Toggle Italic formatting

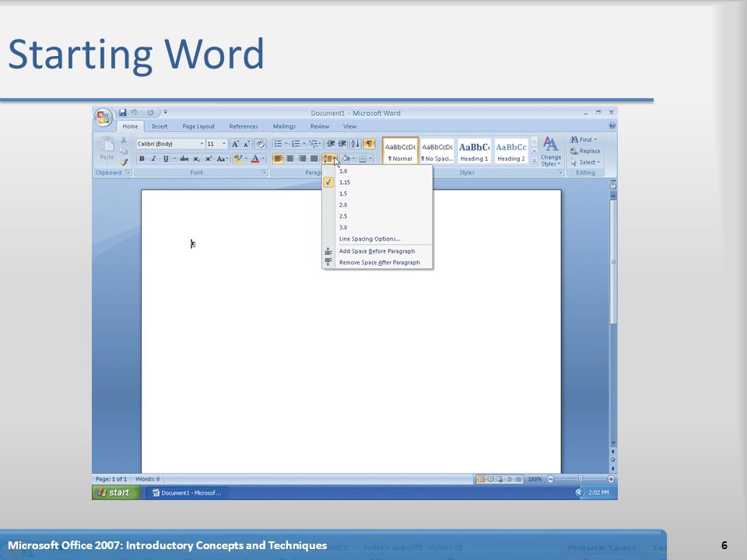(x=153, y=159)
